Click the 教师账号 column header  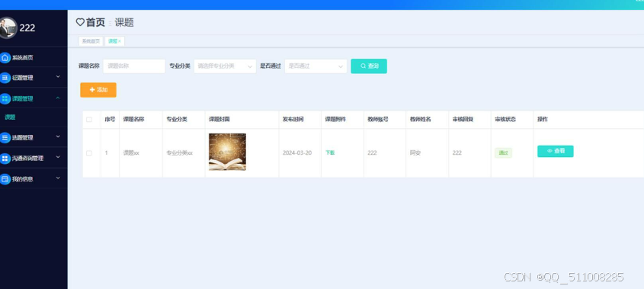(378, 120)
